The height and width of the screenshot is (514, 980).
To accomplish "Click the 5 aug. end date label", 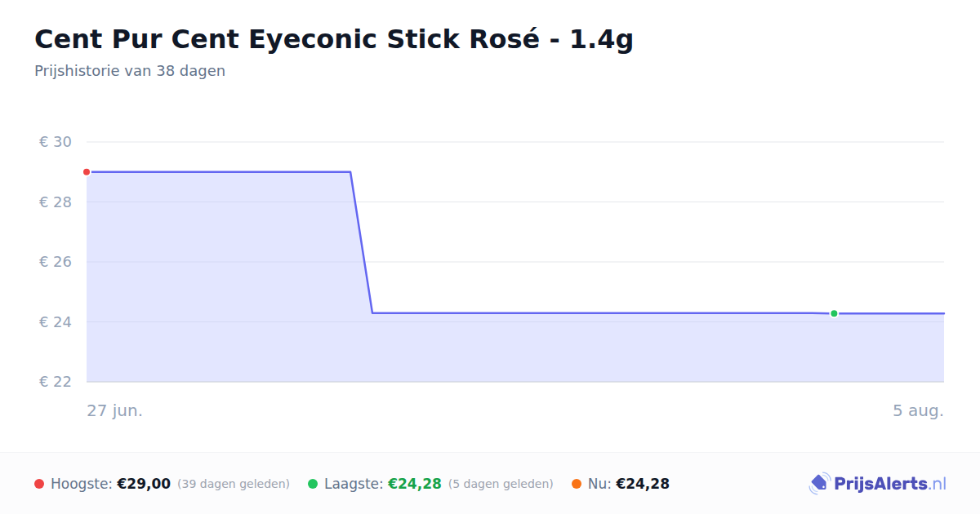I will tap(918, 410).
